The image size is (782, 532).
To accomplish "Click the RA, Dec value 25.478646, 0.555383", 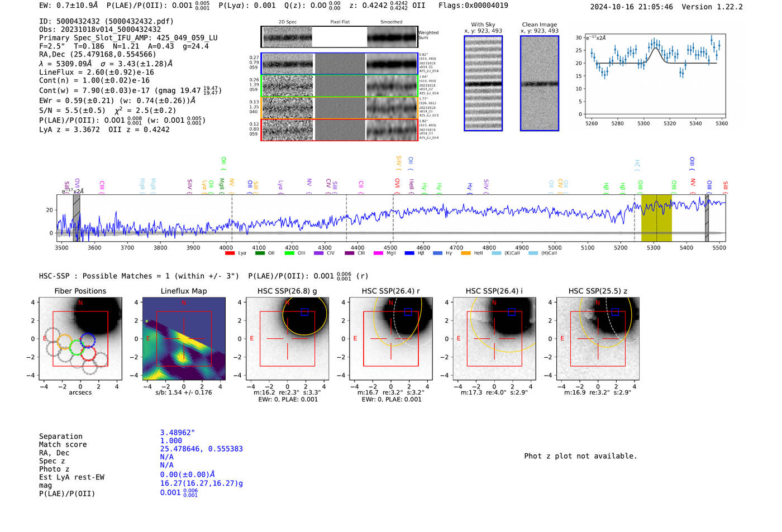I will click(202, 449).
